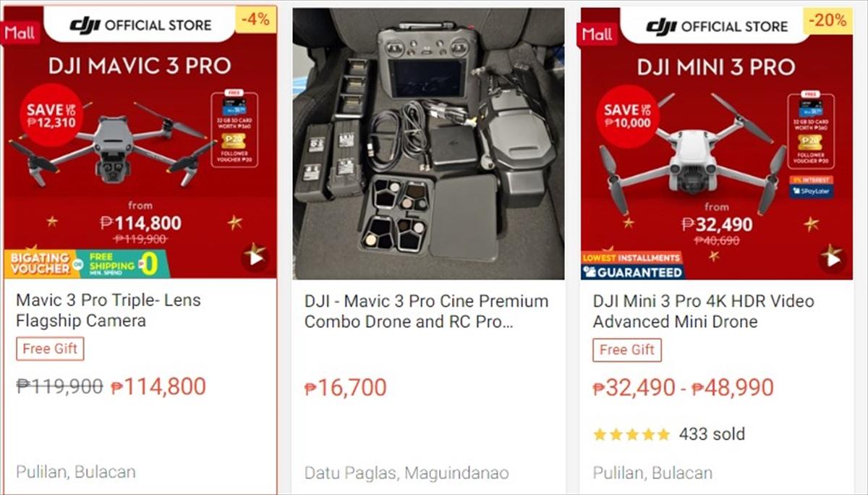Click the Mavic 3 Pro Cine combo photo
This screenshot has width=868, height=495.
(428, 143)
